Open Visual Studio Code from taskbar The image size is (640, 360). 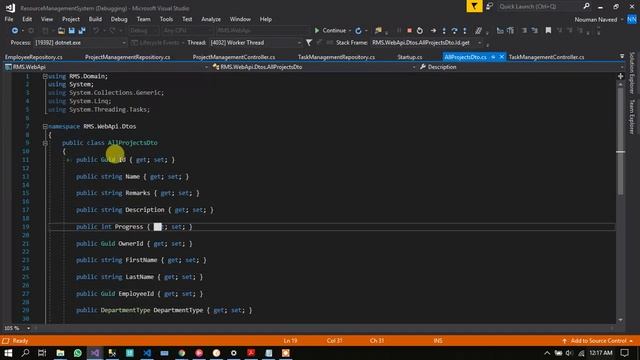147,353
